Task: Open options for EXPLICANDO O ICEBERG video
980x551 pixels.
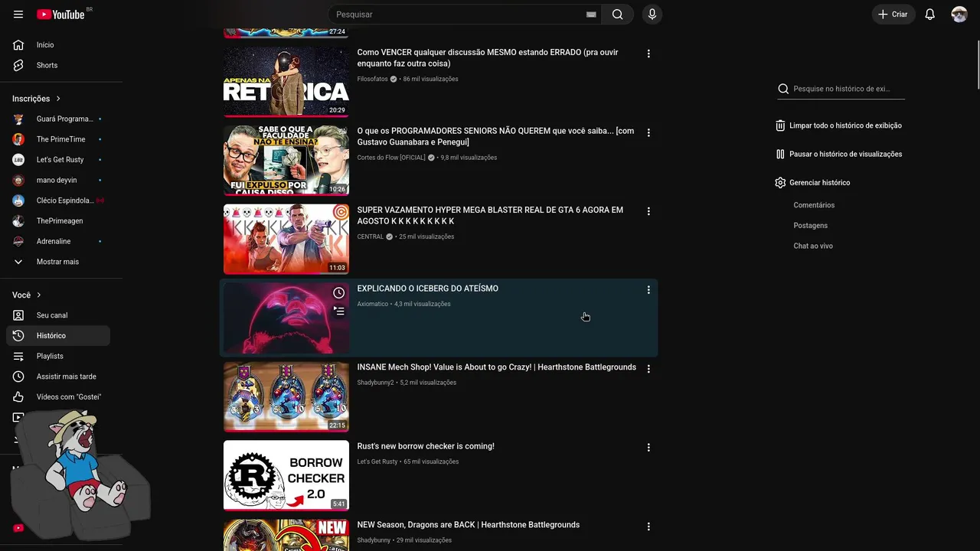Action: (648, 290)
